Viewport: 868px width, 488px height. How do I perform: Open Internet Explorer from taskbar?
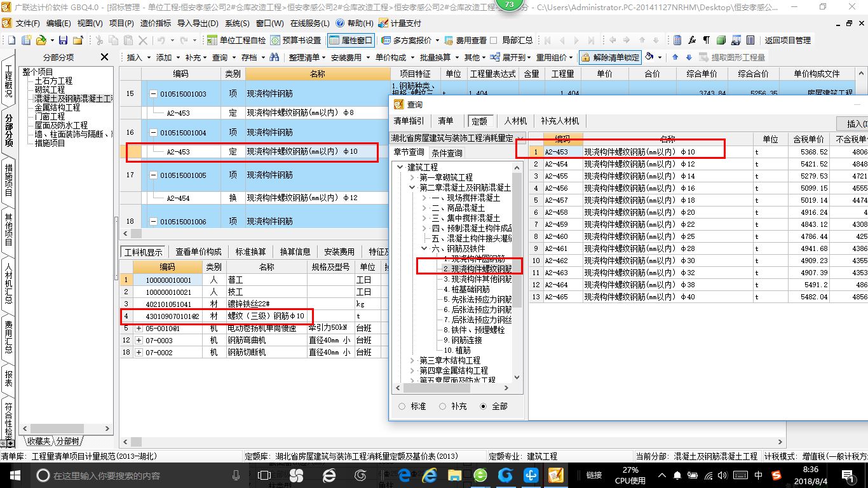[x=430, y=475]
